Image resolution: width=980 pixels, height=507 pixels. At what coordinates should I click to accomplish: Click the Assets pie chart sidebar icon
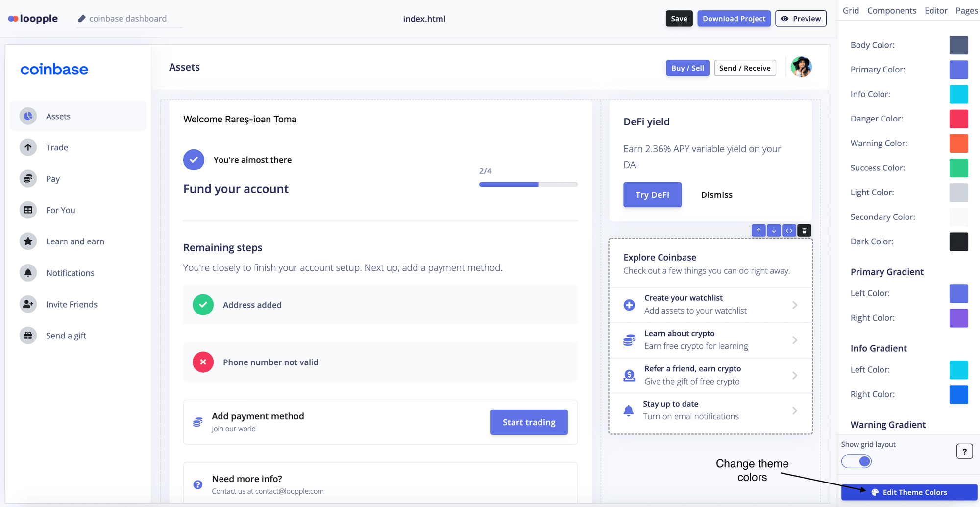click(x=28, y=116)
